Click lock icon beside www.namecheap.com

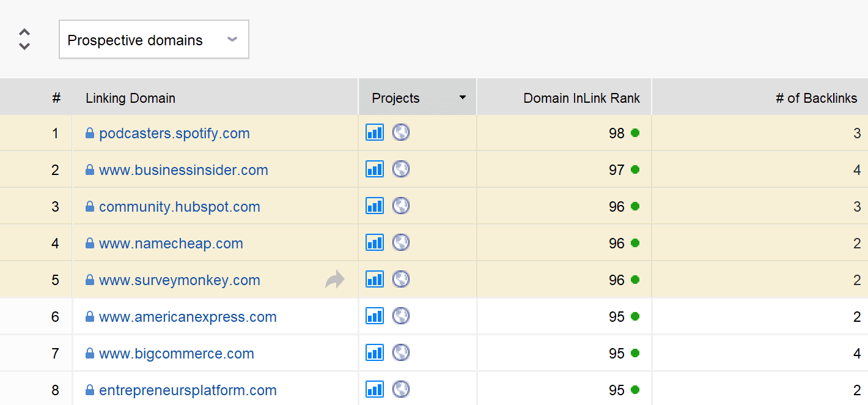[90, 243]
